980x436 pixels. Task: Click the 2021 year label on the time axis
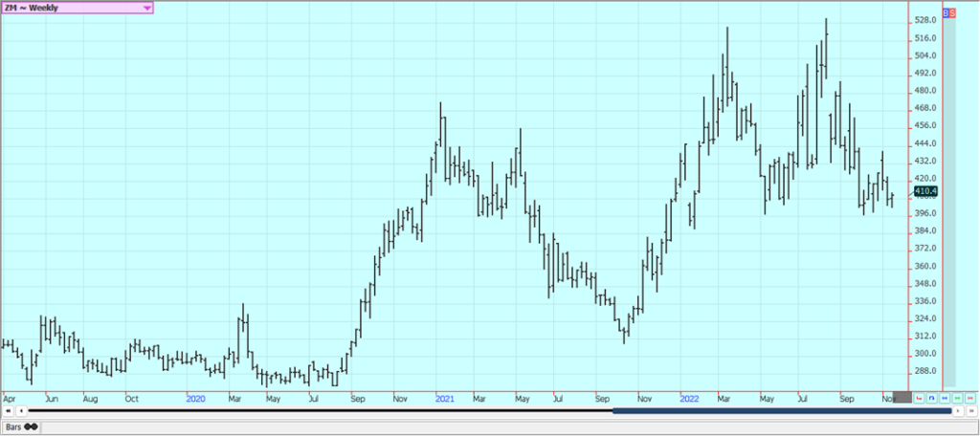click(444, 398)
